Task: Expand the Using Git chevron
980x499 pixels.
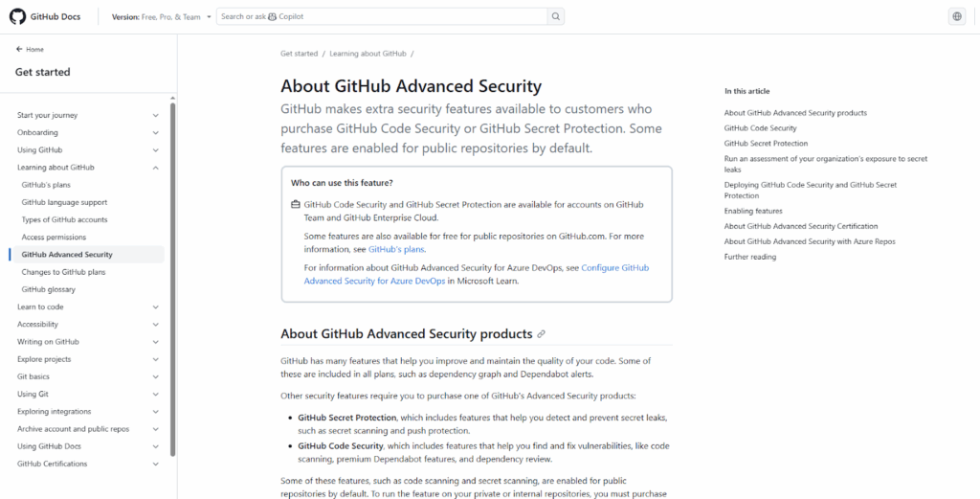Action: coord(155,394)
